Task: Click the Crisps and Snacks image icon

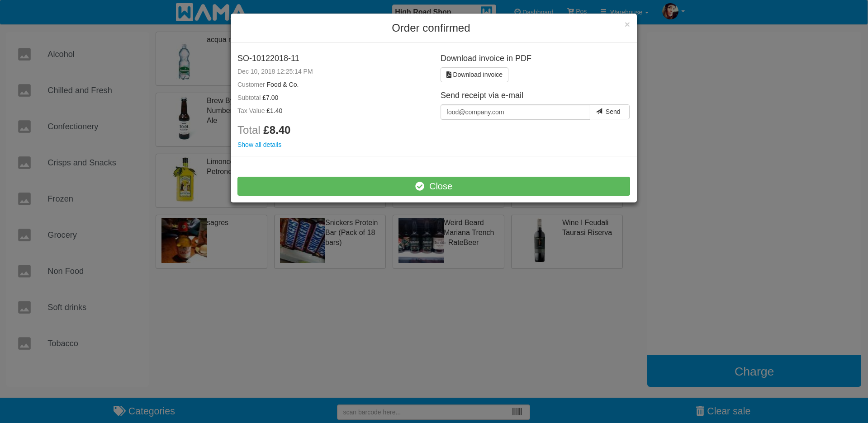Action: click(x=24, y=163)
